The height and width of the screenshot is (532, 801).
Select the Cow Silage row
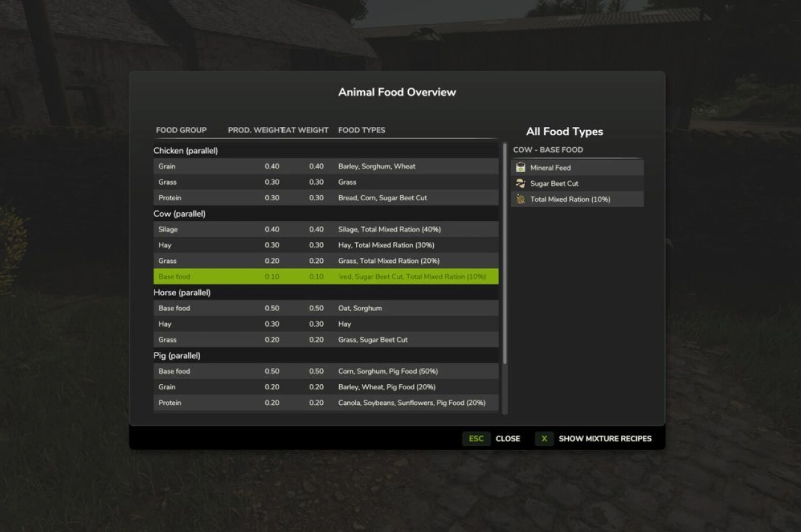(x=325, y=230)
